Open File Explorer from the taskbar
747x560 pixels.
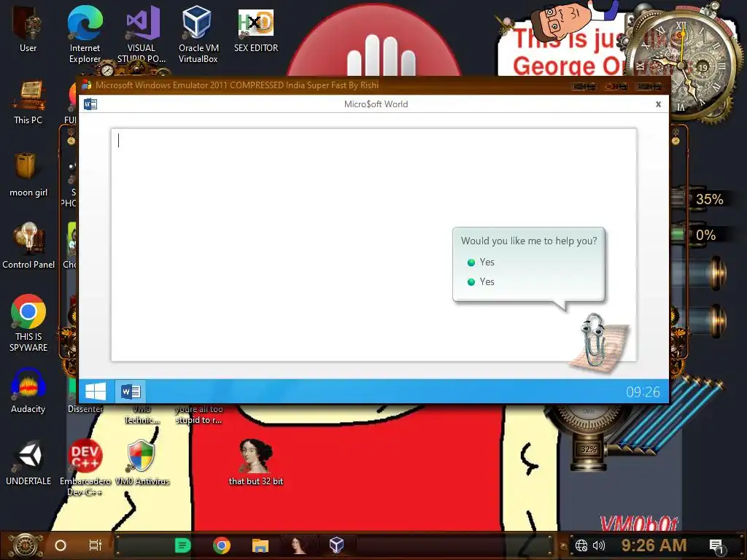point(260,545)
